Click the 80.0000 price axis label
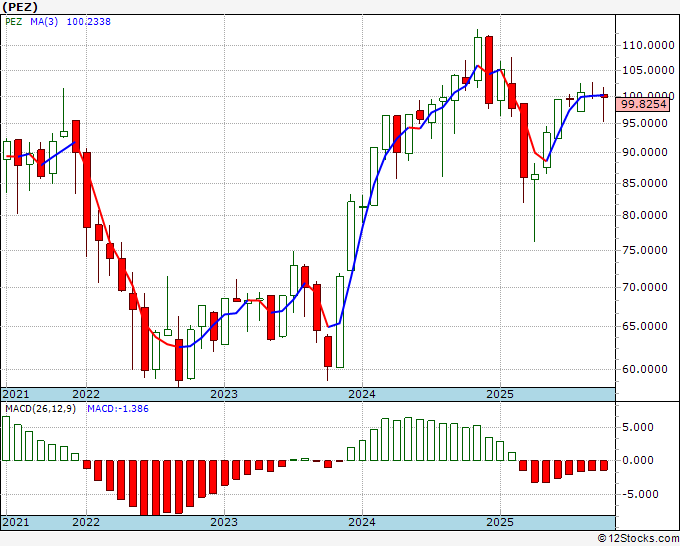The height and width of the screenshot is (546, 680). click(645, 215)
